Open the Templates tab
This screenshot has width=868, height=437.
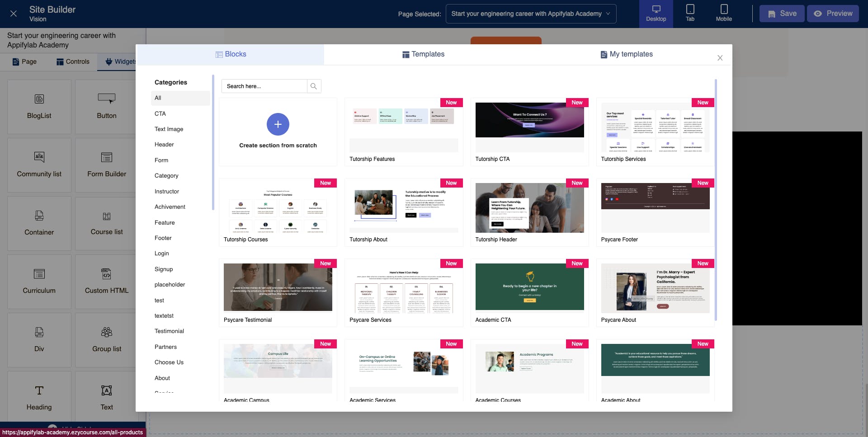(423, 54)
